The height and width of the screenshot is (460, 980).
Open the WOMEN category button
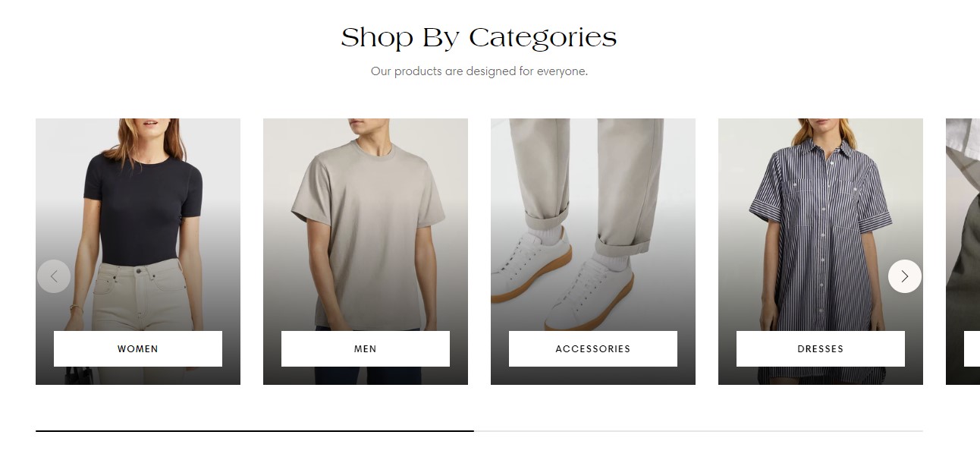(x=138, y=348)
